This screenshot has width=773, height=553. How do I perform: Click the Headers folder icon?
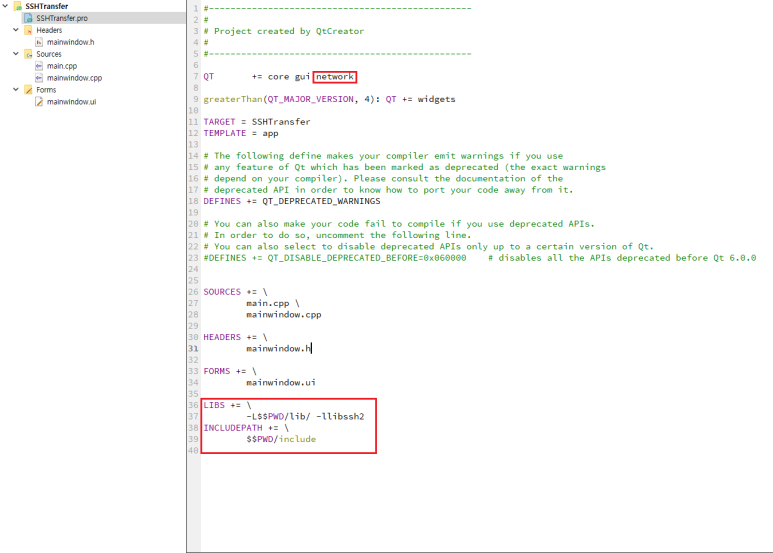(29, 30)
